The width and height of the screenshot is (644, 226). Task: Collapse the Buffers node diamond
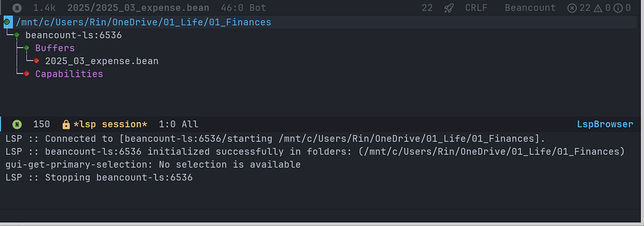(x=27, y=48)
